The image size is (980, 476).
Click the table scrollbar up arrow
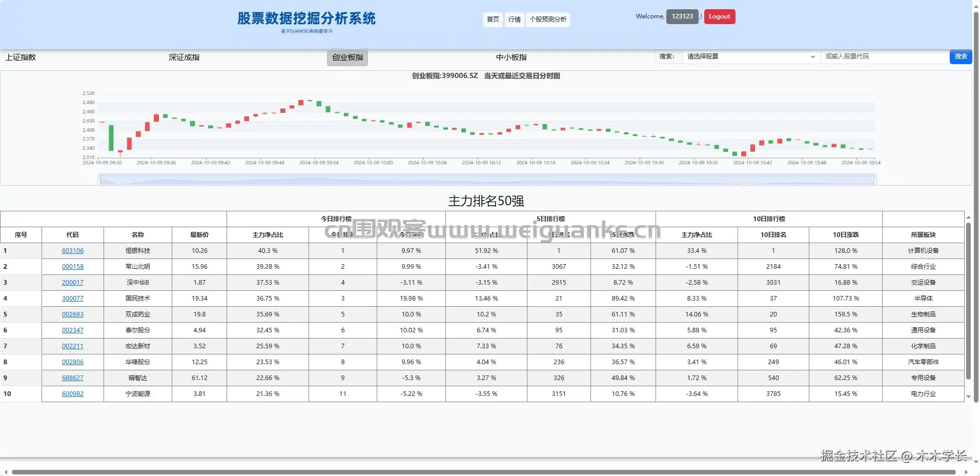[x=968, y=216]
